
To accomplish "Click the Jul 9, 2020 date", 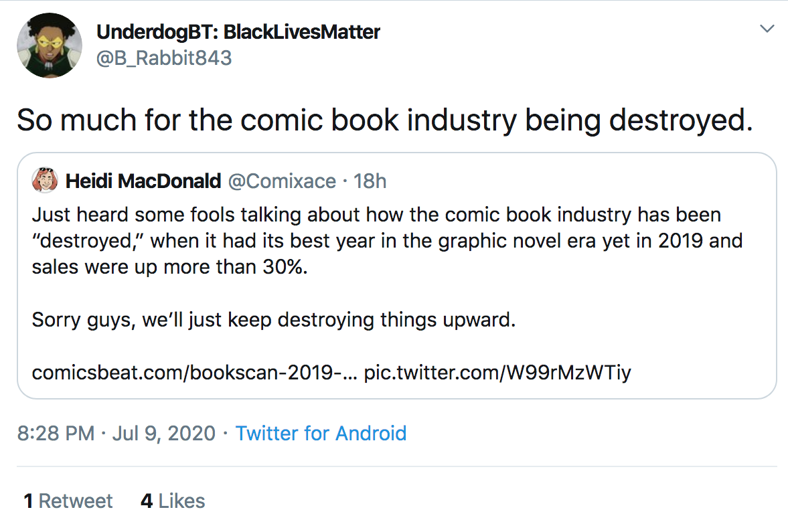I will pos(164,433).
